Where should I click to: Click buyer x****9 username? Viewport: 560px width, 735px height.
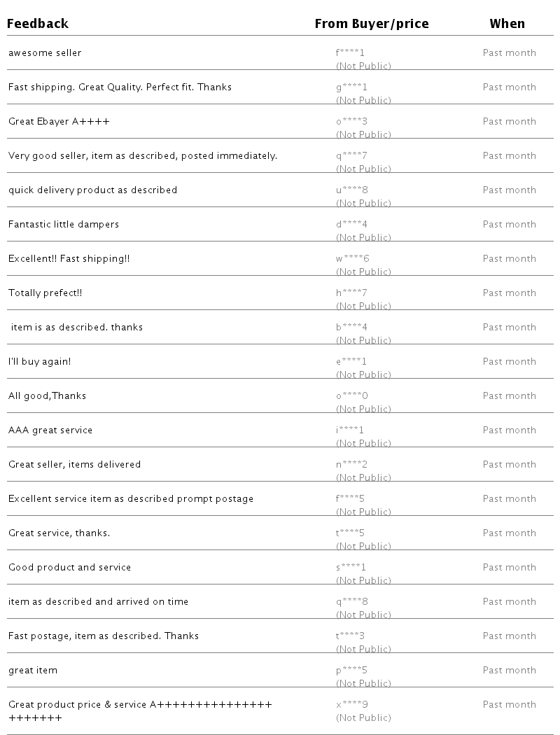point(351,705)
